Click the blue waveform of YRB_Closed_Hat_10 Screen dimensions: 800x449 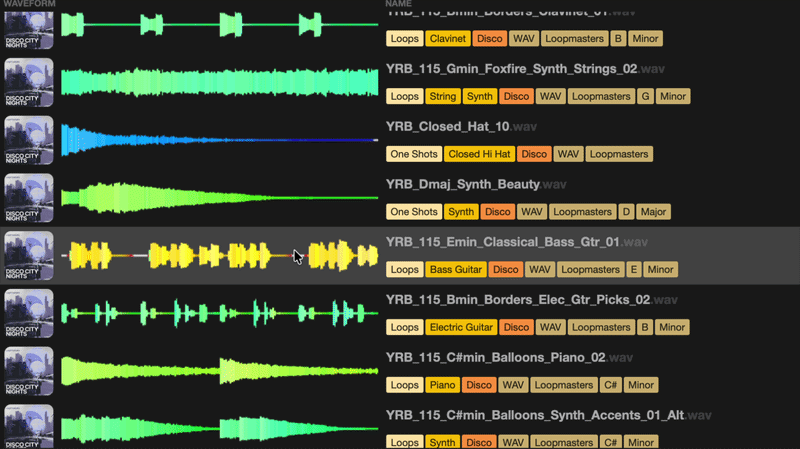[x=219, y=140]
